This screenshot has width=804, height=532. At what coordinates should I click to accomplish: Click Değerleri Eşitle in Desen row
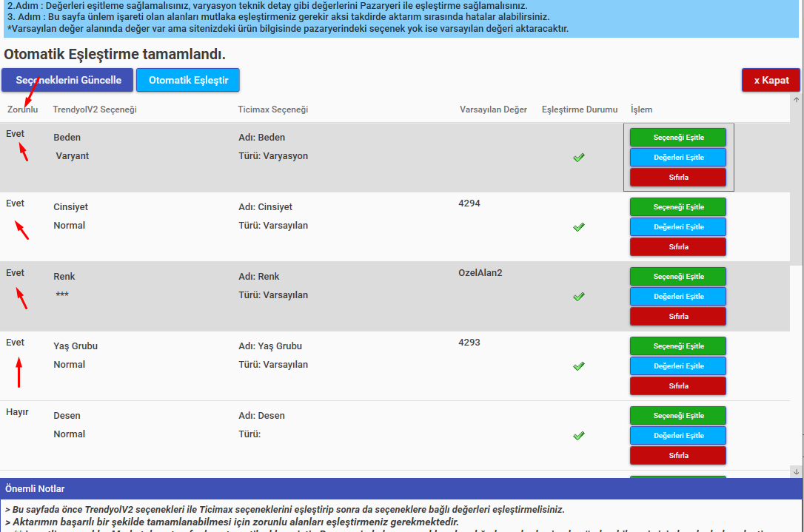tap(678, 436)
